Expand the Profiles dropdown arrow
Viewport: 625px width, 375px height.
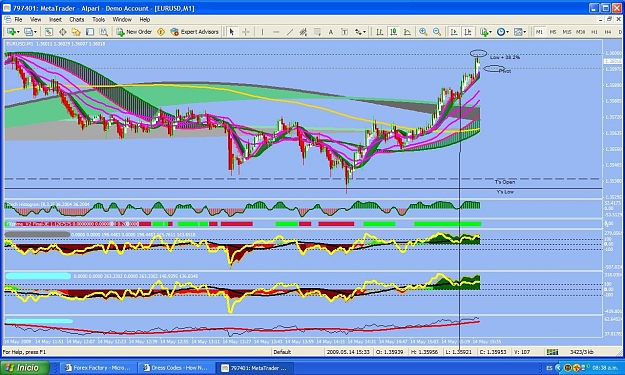[35, 32]
